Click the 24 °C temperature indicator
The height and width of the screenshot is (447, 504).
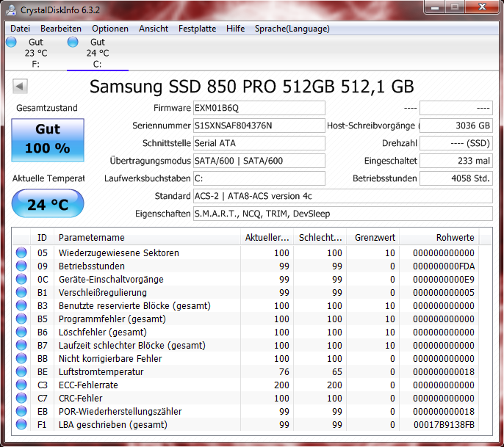point(48,203)
